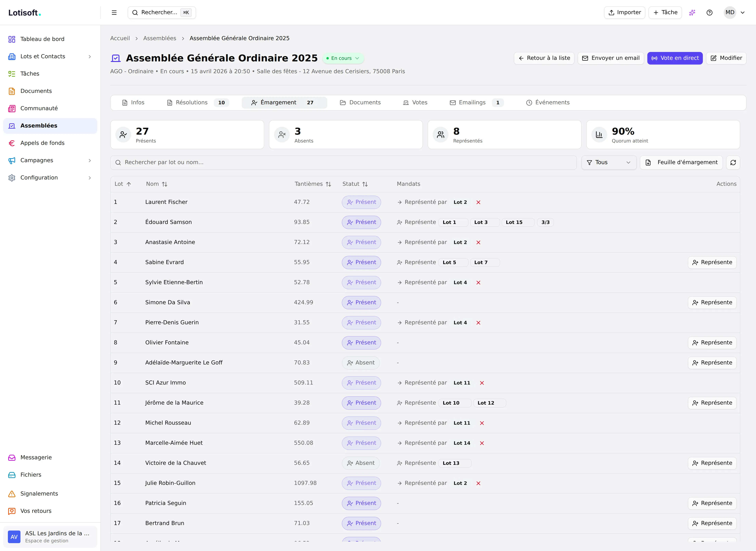Open Messagerie inbox
The width and height of the screenshot is (756, 551).
tap(50, 458)
